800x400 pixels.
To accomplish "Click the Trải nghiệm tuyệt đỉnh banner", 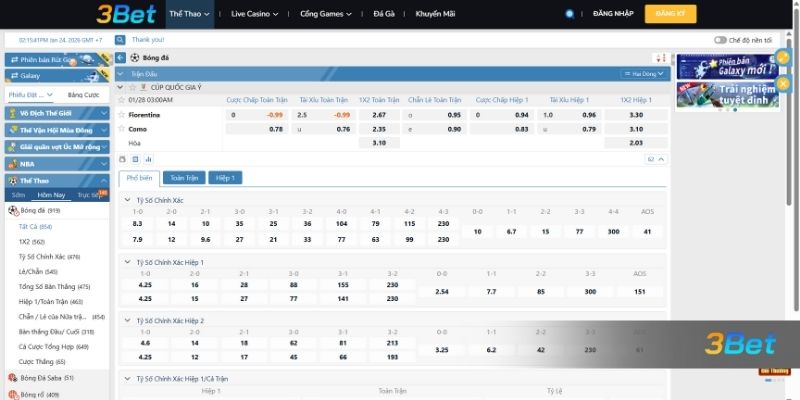I will (728, 94).
